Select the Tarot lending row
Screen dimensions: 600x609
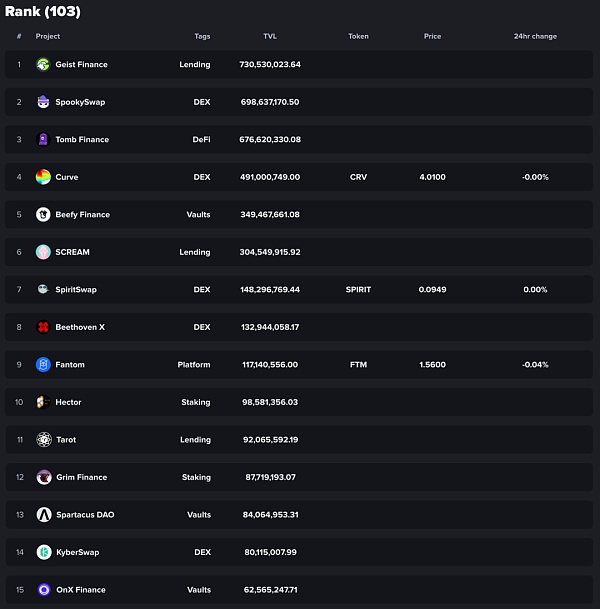click(x=300, y=440)
